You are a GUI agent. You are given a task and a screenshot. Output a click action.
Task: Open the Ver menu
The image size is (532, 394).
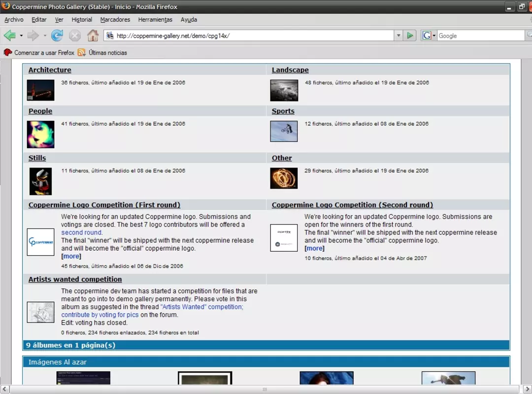tap(59, 20)
